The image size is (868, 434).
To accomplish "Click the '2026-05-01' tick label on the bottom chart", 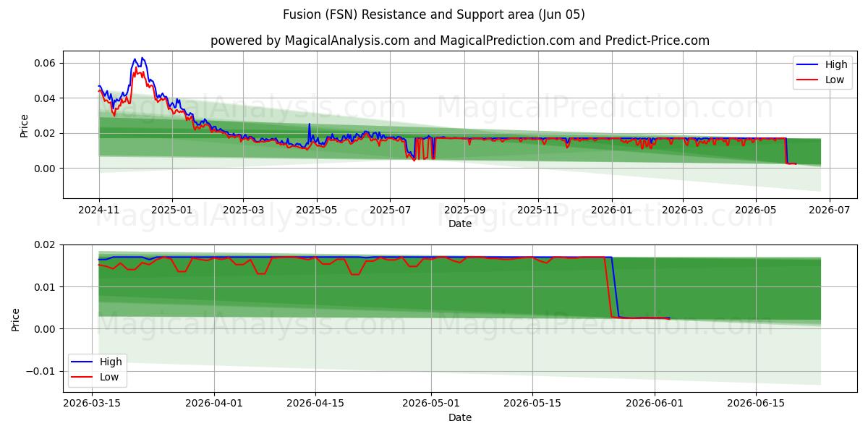I will coord(431,403).
